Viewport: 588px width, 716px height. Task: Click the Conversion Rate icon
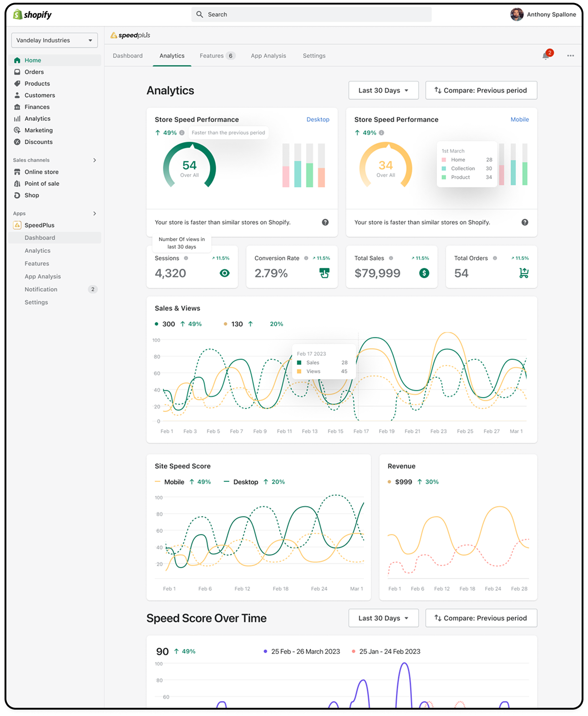click(x=324, y=273)
